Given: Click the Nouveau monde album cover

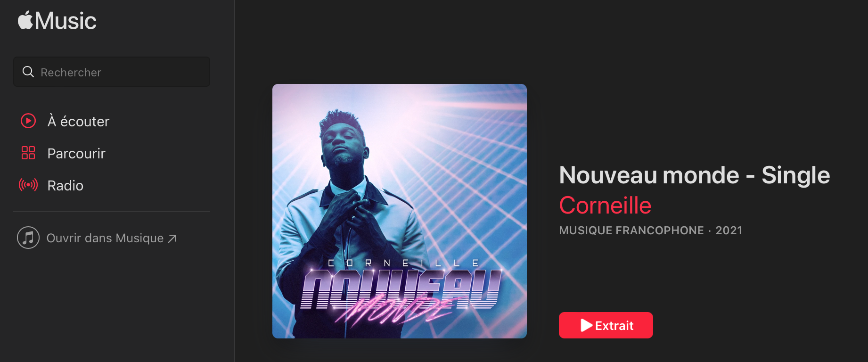Looking at the screenshot, I should 400,211.
